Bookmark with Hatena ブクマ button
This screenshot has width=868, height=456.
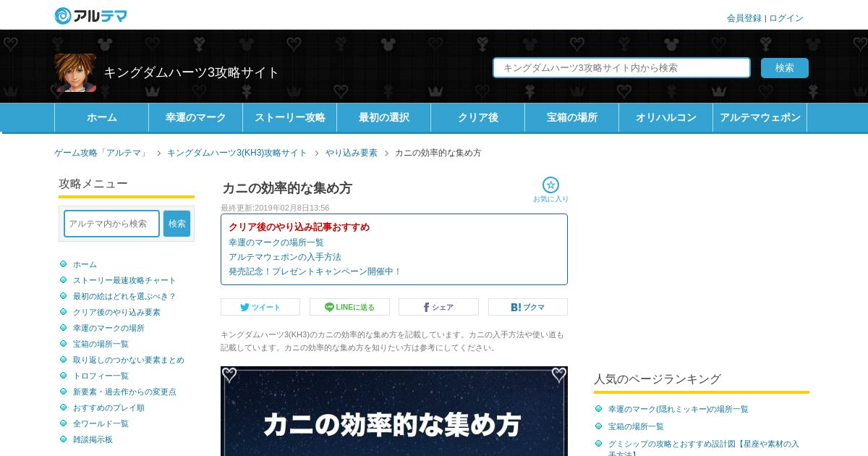pyautogui.click(x=528, y=307)
